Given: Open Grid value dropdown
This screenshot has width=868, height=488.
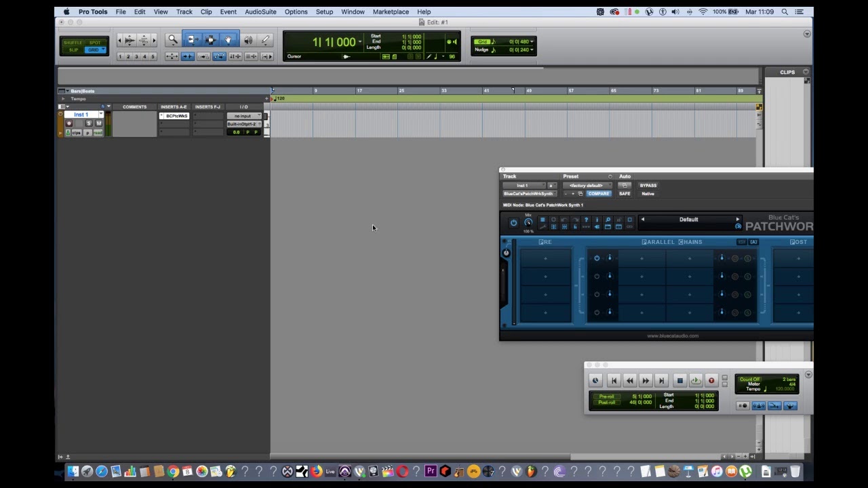Looking at the screenshot, I should 532,41.
